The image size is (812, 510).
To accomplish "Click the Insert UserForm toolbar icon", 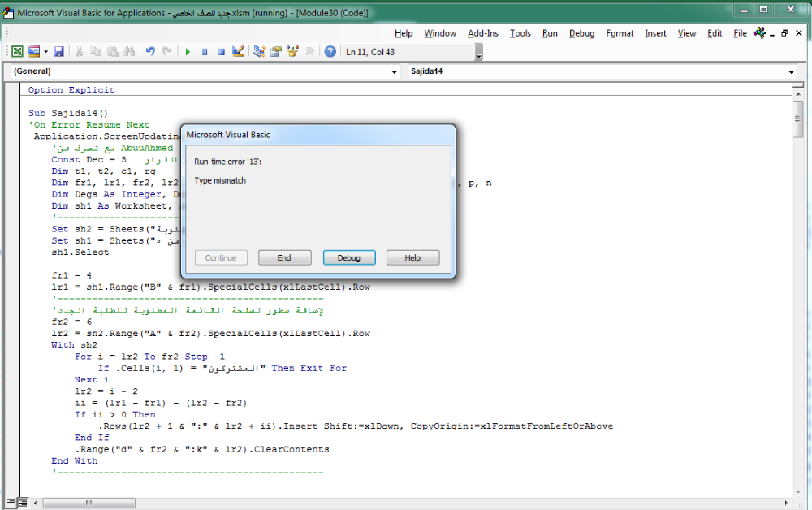I will [33, 51].
